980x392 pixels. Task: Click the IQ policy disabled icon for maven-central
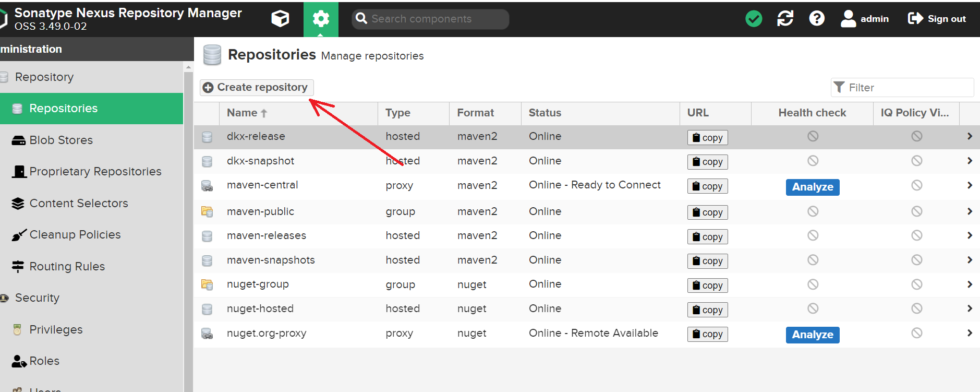coord(917,185)
